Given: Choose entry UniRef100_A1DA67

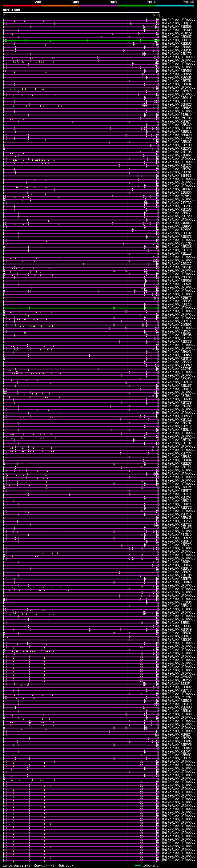Looking at the screenshot, I should [x=177, y=155].
